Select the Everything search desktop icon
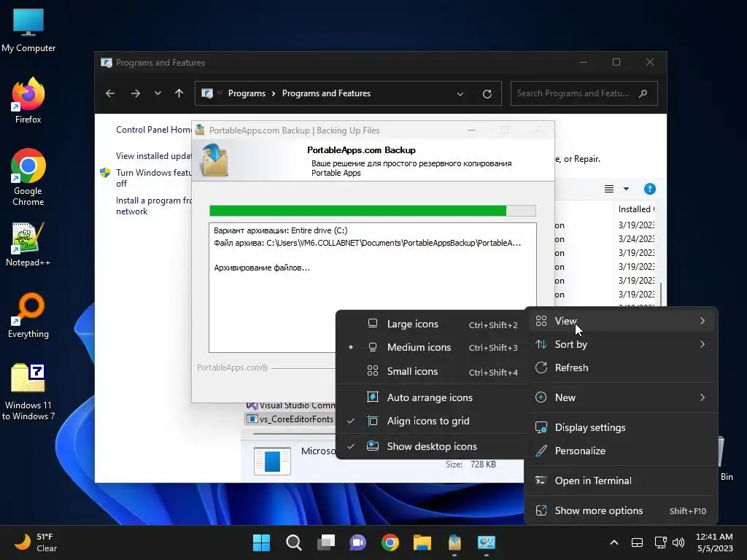The width and height of the screenshot is (747, 560). click(x=28, y=315)
